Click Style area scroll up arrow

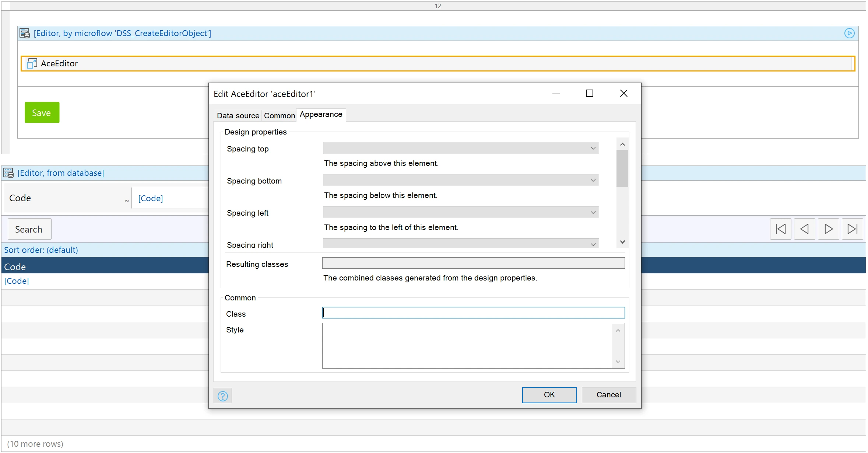click(618, 331)
